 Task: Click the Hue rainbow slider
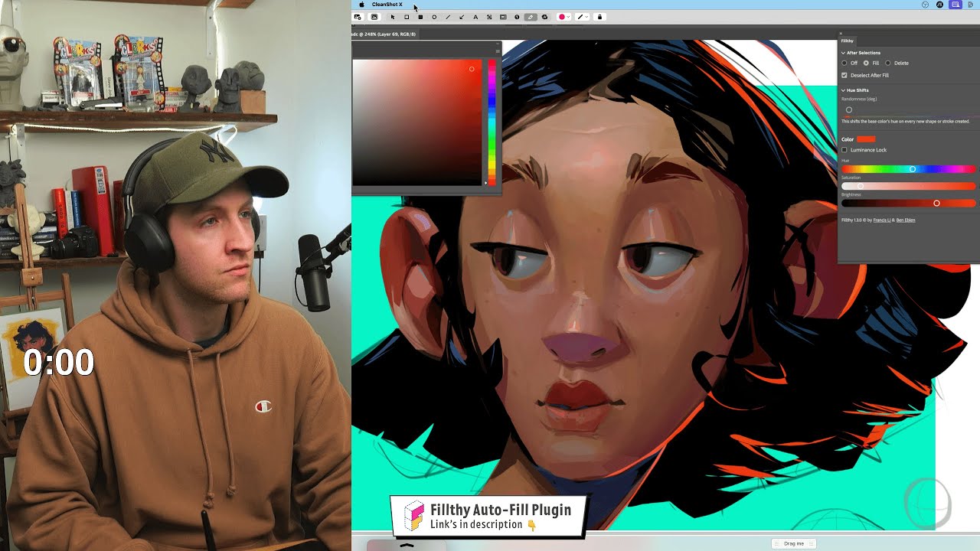(x=909, y=169)
